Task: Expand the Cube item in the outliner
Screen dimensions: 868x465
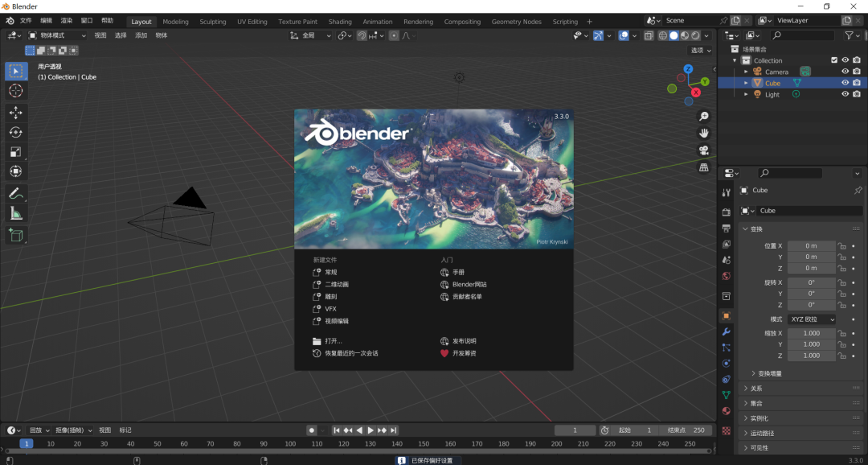Action: click(x=746, y=83)
